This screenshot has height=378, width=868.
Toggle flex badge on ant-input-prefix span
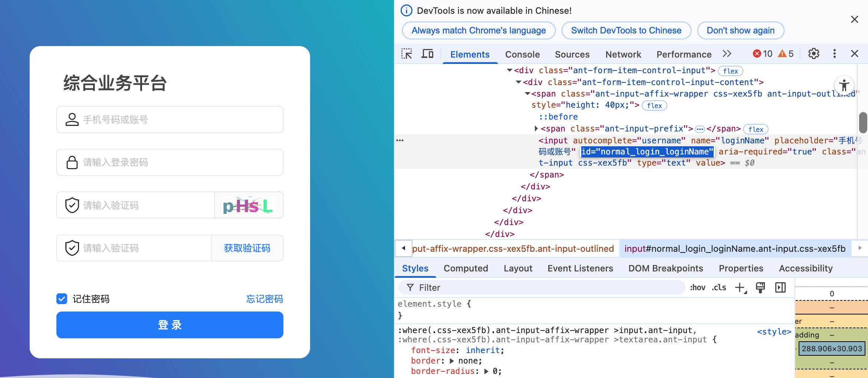[756, 129]
